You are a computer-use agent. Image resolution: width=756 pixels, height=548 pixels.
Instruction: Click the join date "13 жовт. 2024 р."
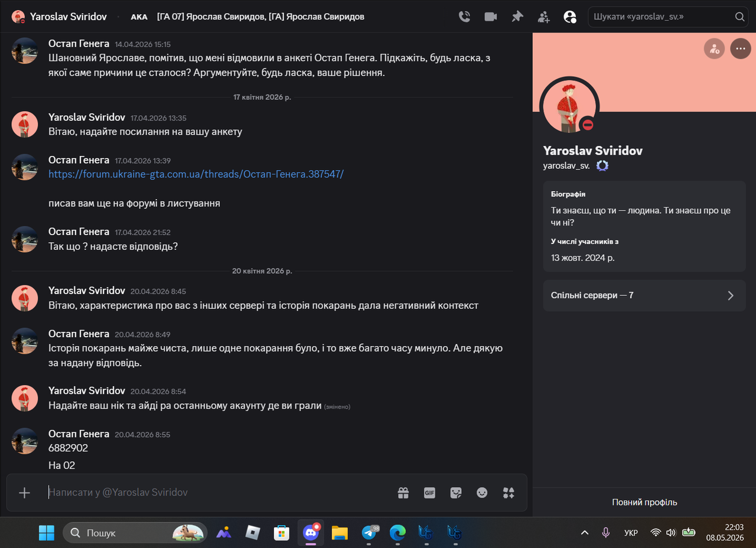click(583, 258)
